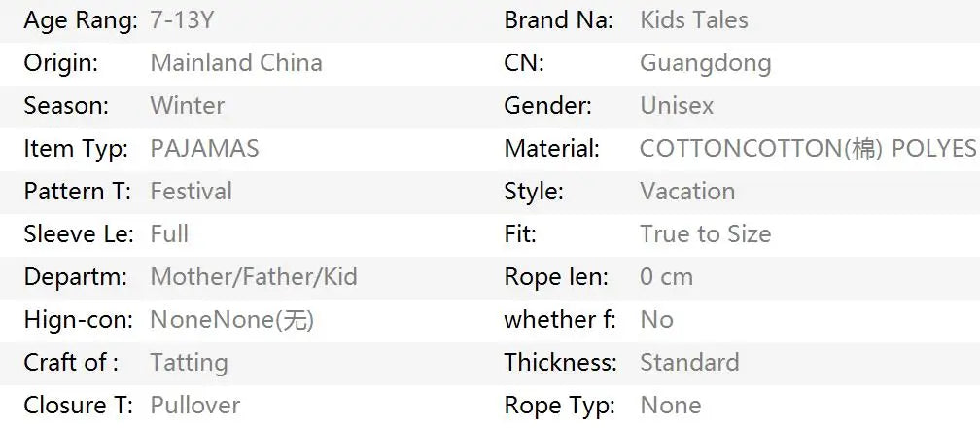This screenshot has width=980, height=428.
Task: Select the 'Guangdong' CN value
Action: [x=705, y=63]
